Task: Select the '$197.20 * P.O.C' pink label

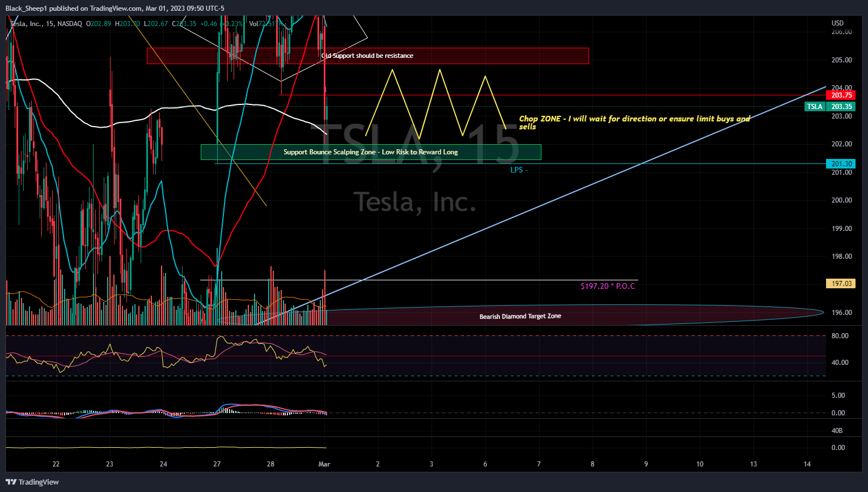Action: click(x=608, y=286)
